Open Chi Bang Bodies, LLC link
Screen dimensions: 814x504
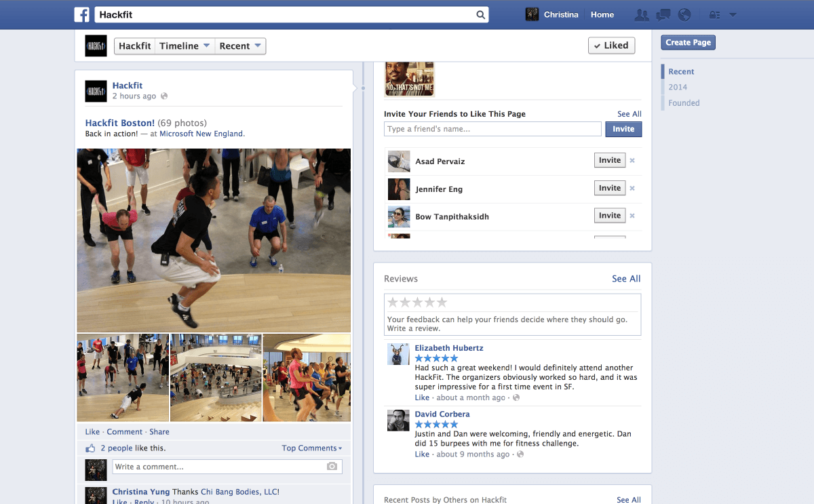pyautogui.click(x=240, y=492)
